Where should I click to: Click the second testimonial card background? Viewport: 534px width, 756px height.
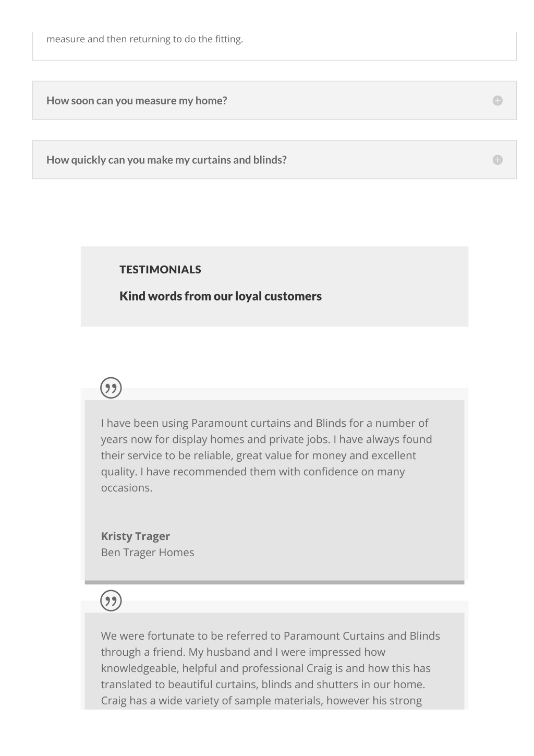pyautogui.click(x=274, y=661)
